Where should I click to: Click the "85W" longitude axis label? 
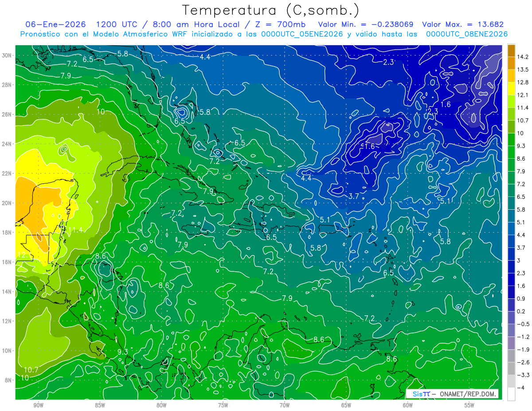100,405
